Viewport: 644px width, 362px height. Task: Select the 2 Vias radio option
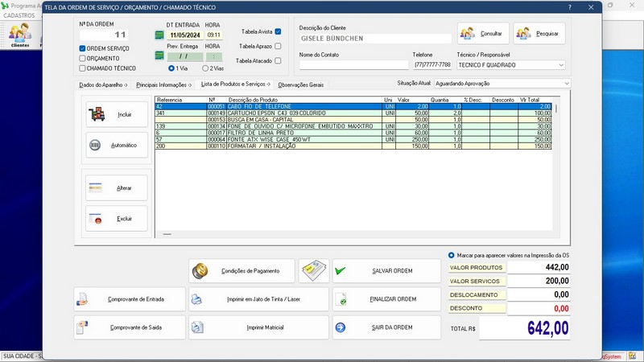206,68
